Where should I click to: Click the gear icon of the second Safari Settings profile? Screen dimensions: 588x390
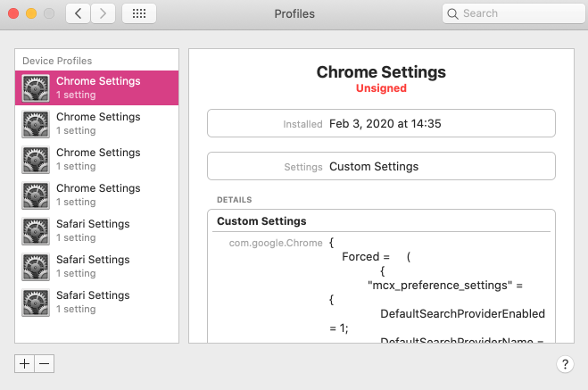click(x=36, y=267)
